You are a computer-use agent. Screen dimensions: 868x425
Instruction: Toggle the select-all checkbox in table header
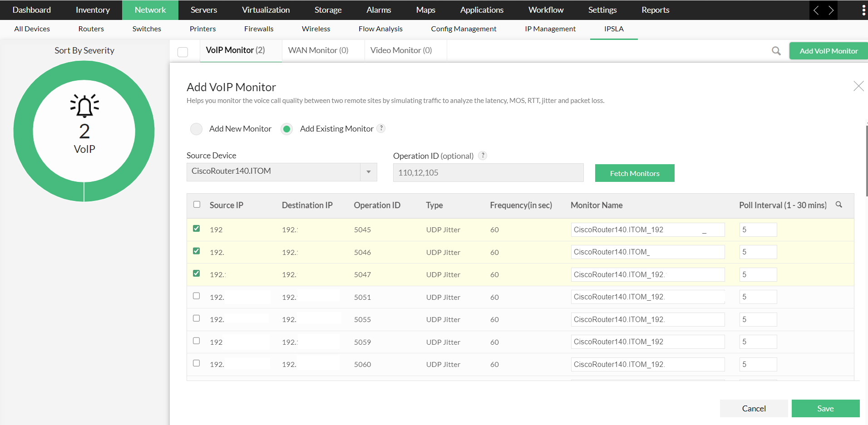coord(197,205)
